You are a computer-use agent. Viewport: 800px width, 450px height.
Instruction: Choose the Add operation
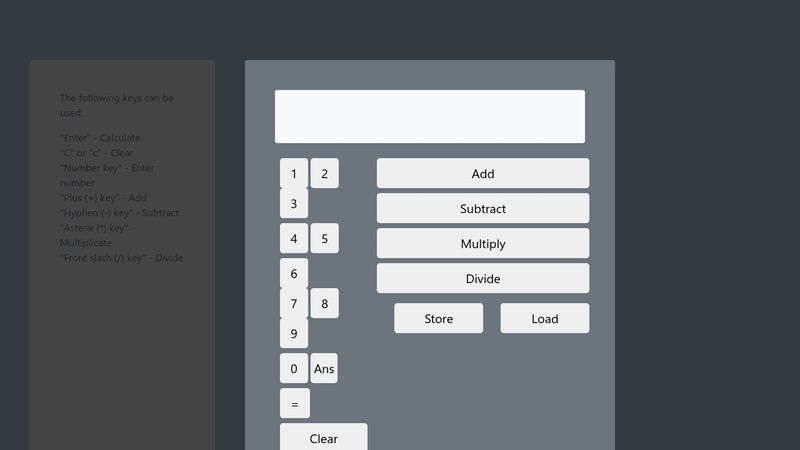pyautogui.click(x=483, y=174)
